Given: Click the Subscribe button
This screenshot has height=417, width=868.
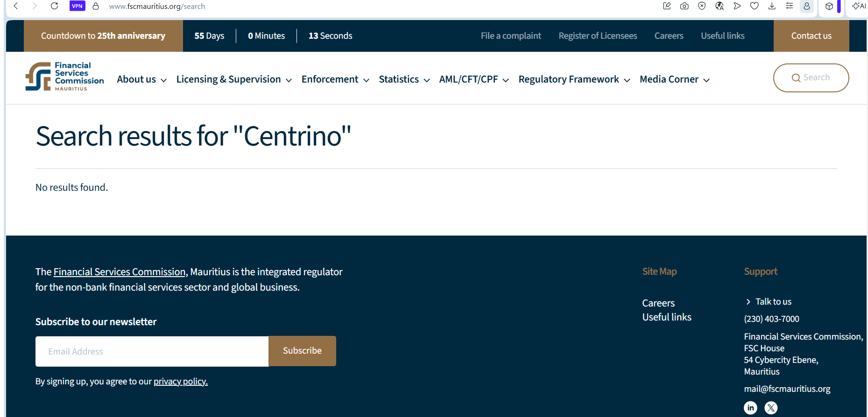Looking at the screenshot, I should (302, 351).
